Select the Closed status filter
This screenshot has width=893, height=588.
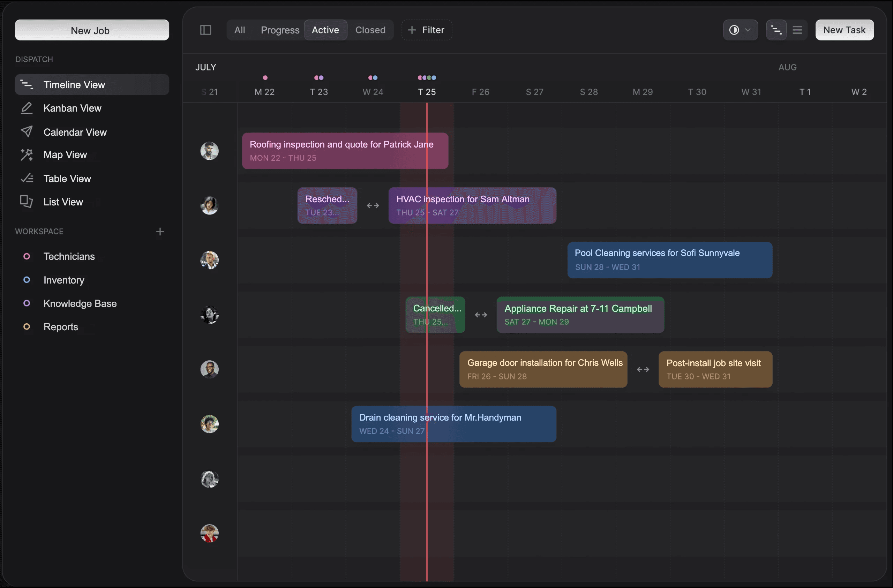pyautogui.click(x=370, y=30)
